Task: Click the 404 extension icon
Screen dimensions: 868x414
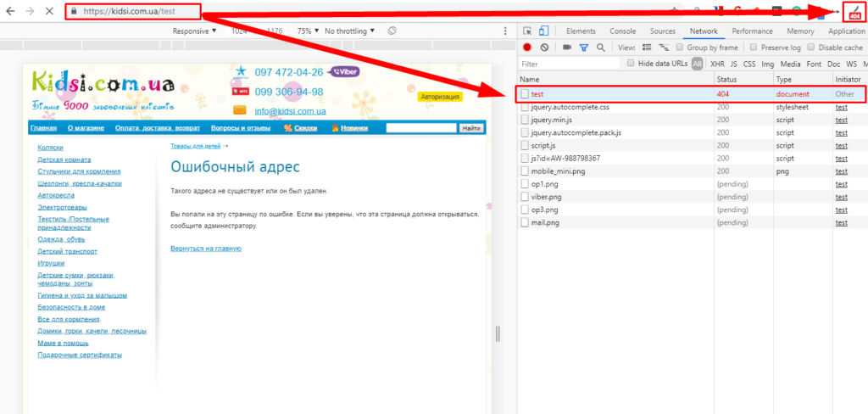Action: (x=853, y=12)
